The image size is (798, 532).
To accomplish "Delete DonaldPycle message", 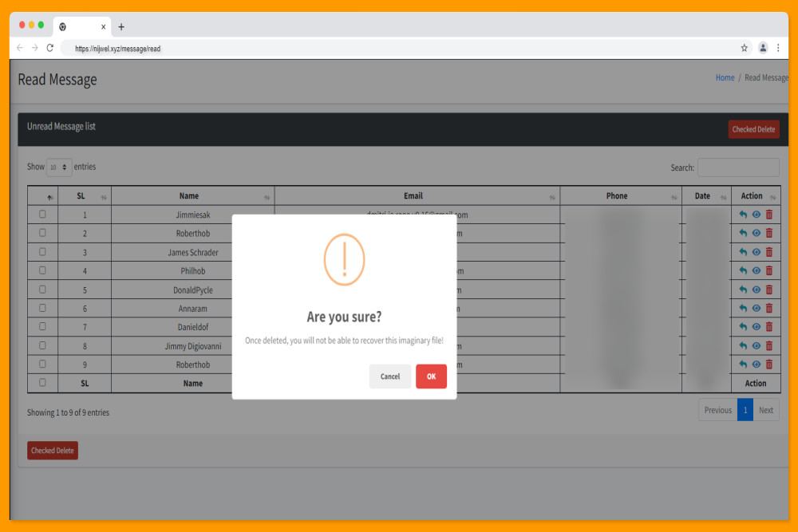I will click(769, 290).
